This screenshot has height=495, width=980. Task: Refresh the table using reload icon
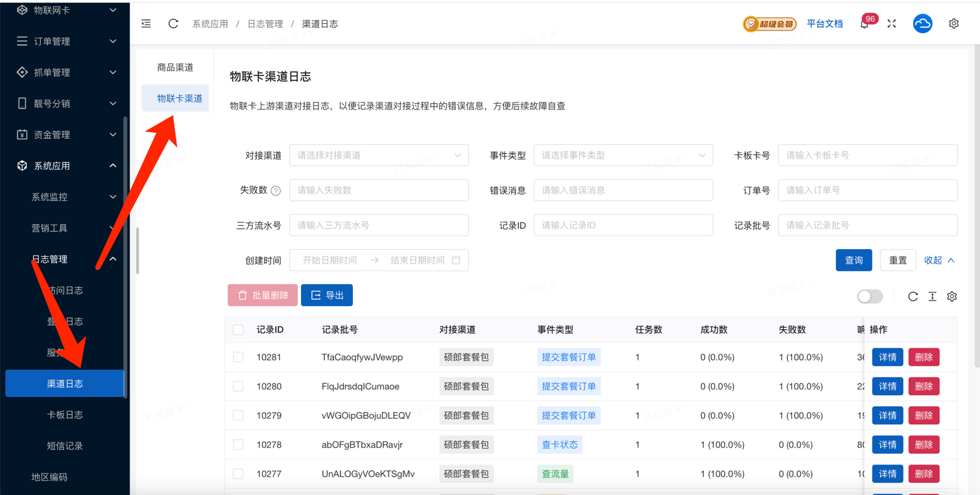913,296
